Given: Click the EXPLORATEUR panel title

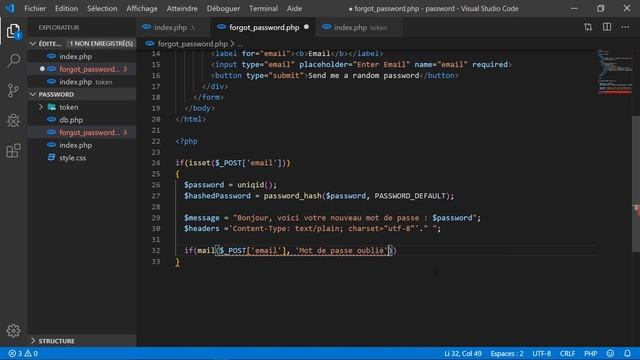Looking at the screenshot, I should click(59, 27).
